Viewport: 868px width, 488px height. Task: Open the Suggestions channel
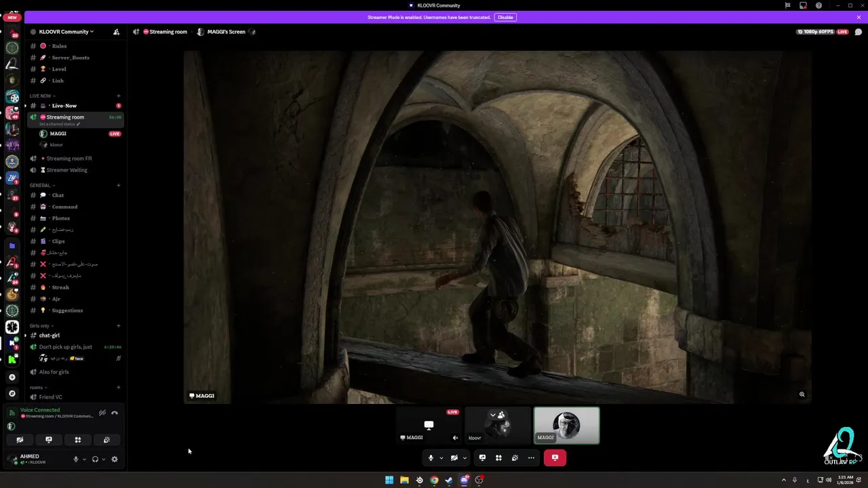pyautogui.click(x=75, y=310)
